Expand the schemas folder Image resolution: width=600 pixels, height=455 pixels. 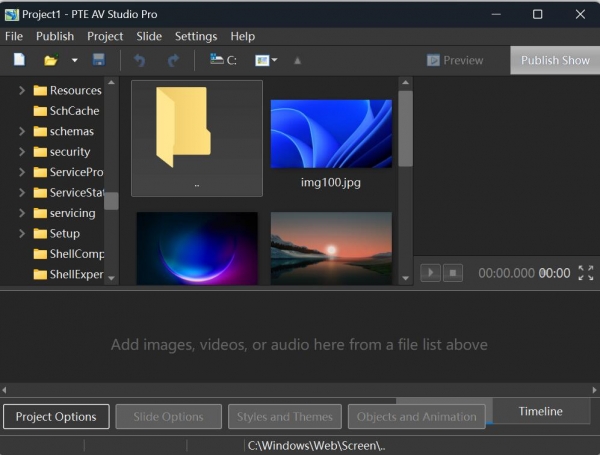point(22,131)
